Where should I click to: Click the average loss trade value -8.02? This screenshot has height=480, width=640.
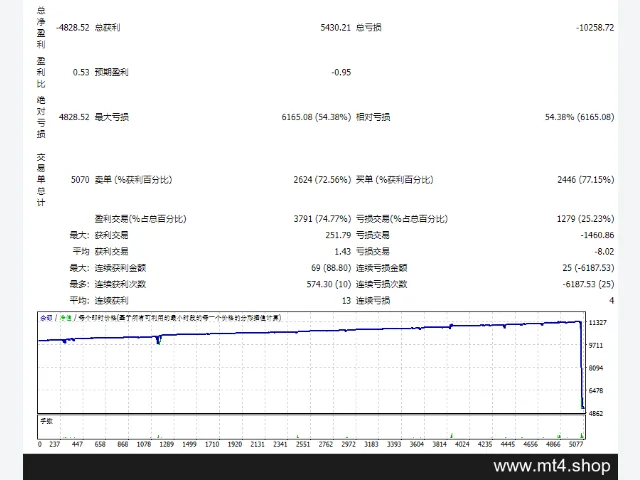point(604,251)
